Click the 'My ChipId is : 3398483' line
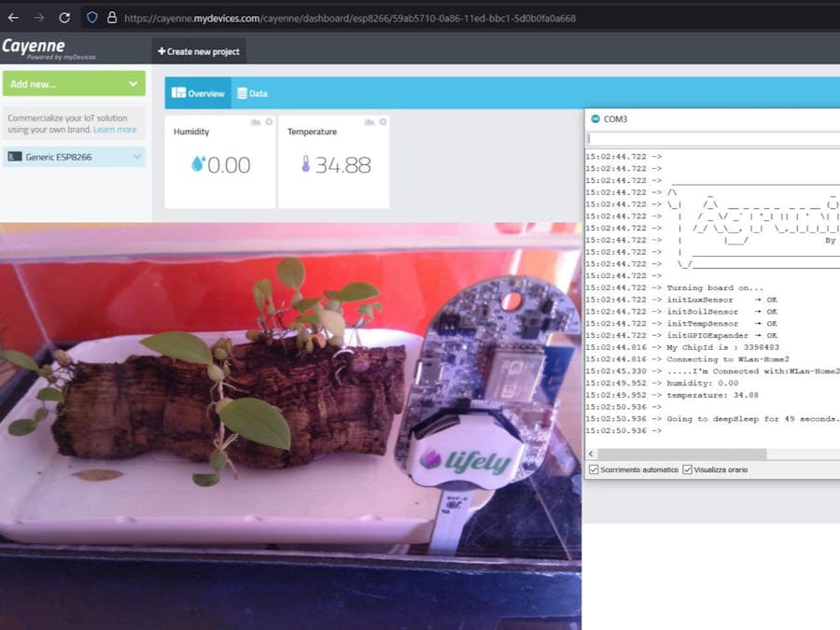 click(722, 347)
